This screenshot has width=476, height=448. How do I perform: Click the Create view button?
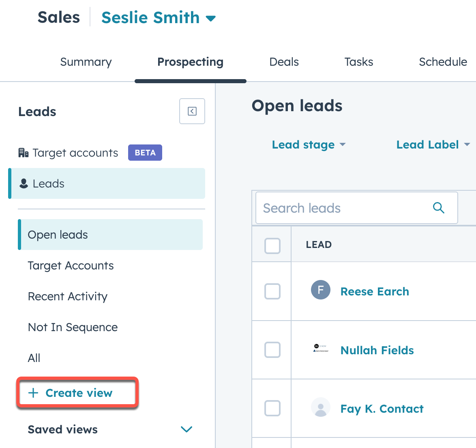[x=77, y=392]
